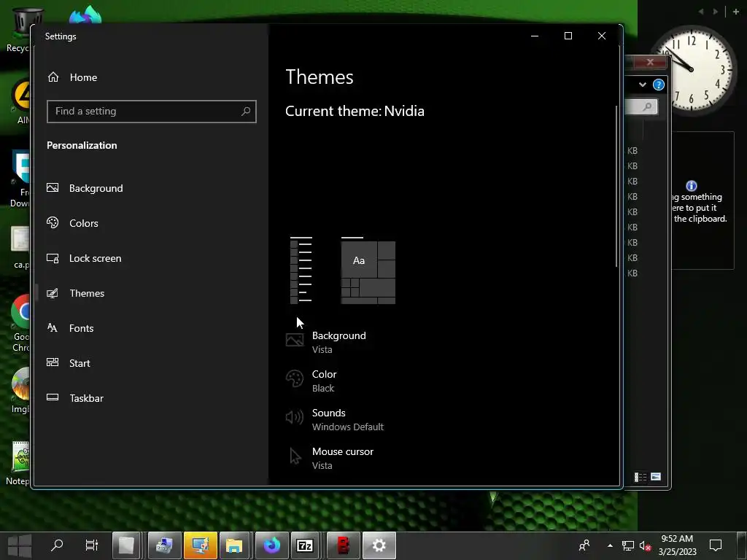Minimize the Settings window
Viewport: 747px width, 560px height.
(x=535, y=36)
